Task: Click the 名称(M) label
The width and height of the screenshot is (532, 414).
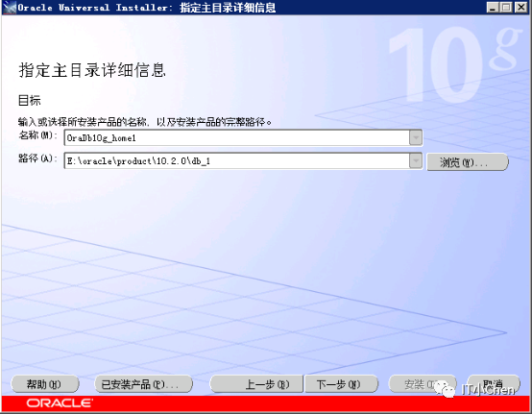Action: 37,135
